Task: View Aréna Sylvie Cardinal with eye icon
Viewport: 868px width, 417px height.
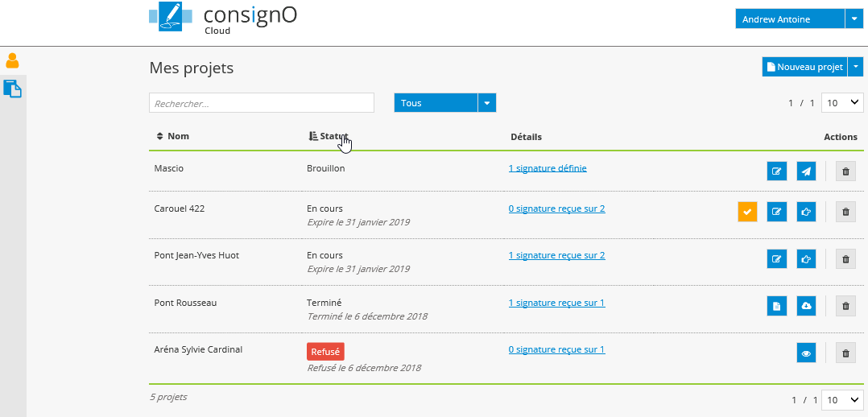Action: click(x=806, y=353)
